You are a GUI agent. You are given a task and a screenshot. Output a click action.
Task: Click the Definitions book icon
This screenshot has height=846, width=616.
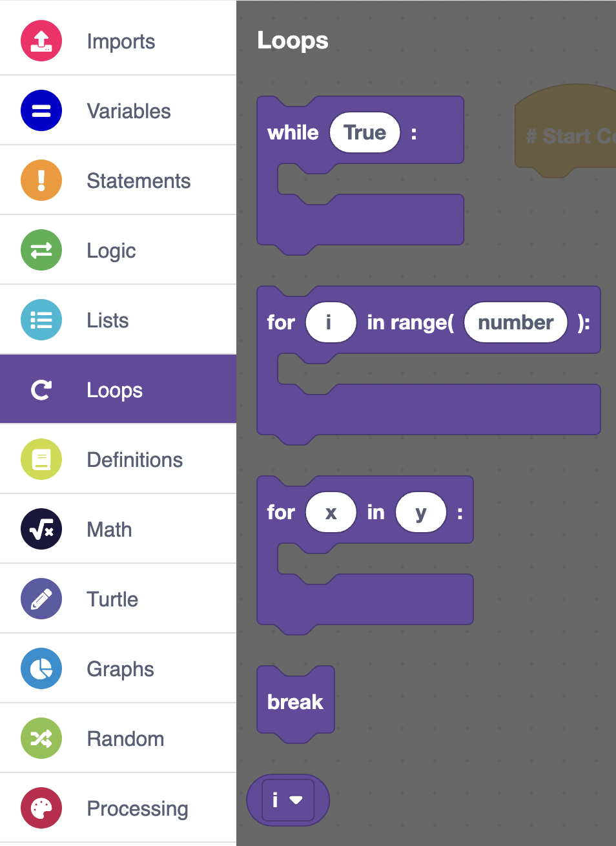[41, 459]
